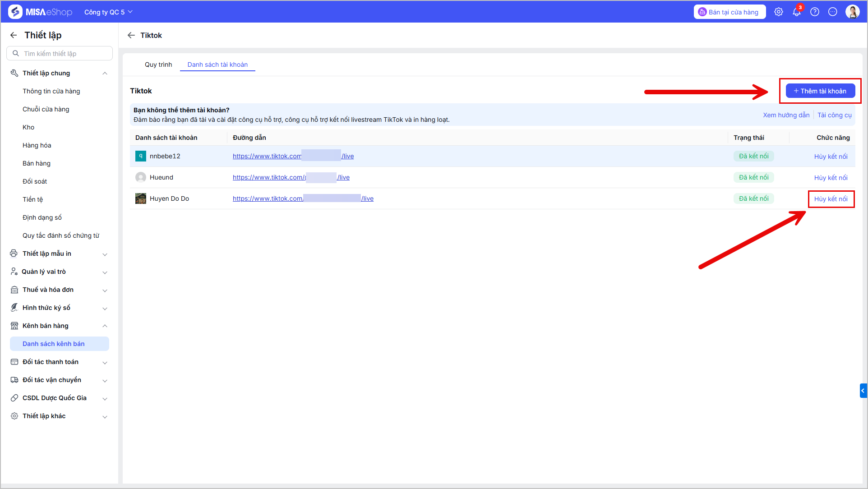Click the Đối tác vận chuyển truck icon
This screenshot has height=489, width=868.
pyautogui.click(x=14, y=380)
